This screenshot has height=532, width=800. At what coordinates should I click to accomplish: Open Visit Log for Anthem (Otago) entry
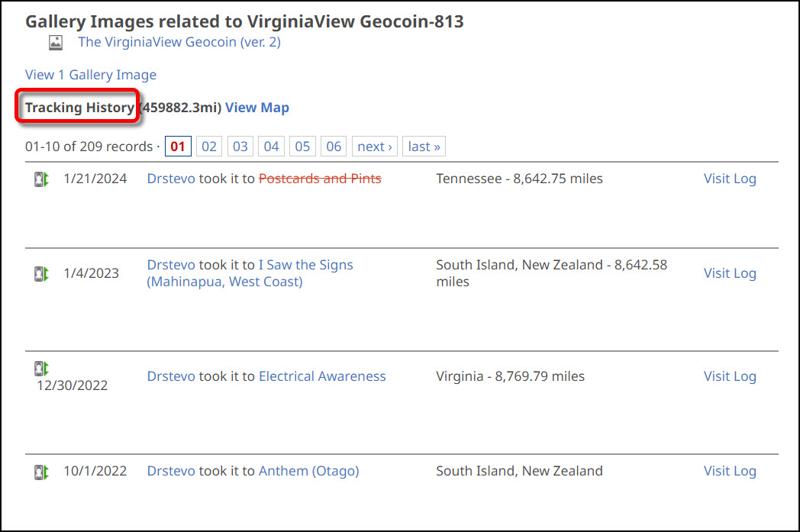[x=730, y=471]
